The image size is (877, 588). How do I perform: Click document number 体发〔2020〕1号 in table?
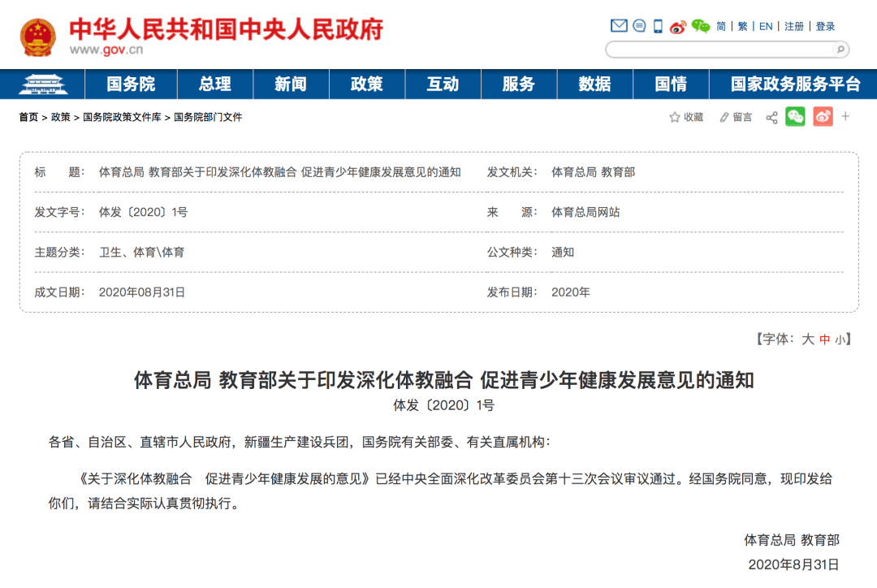pyautogui.click(x=143, y=212)
